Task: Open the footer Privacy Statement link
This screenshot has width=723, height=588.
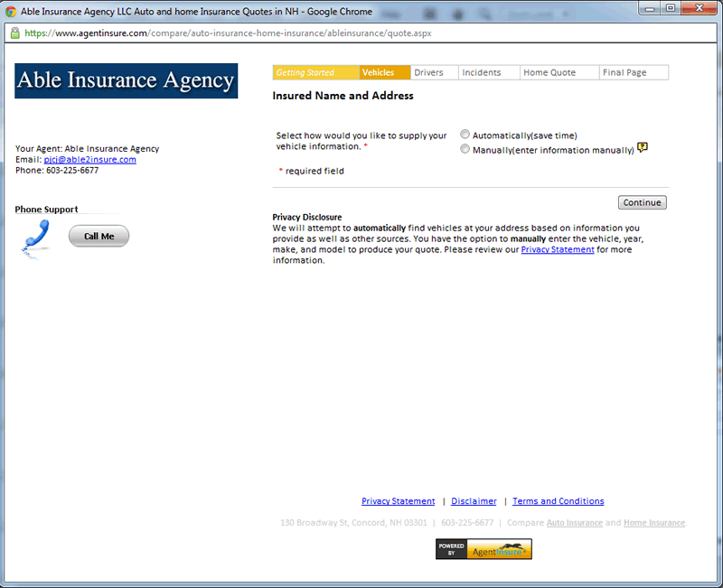Action: (x=398, y=501)
